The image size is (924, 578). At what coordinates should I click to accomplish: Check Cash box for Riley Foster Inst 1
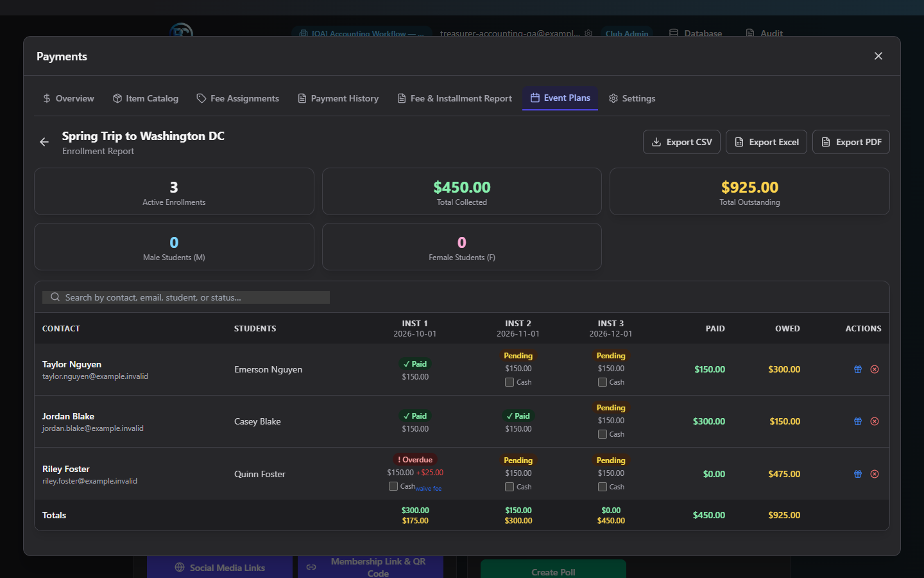click(393, 486)
